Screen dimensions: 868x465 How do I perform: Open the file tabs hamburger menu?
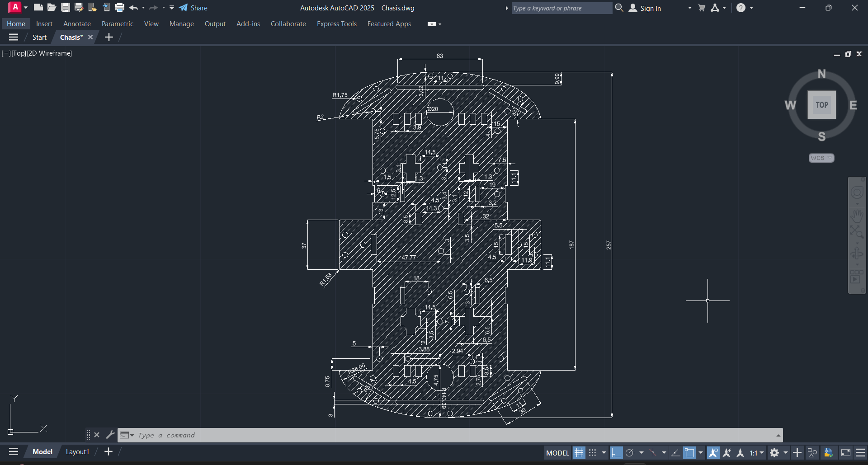[x=14, y=37]
